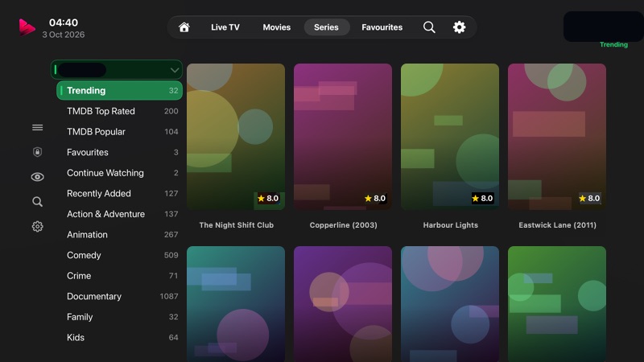The image size is (644, 362).
Task: Click The Night Shift Club title text
Action: point(236,225)
